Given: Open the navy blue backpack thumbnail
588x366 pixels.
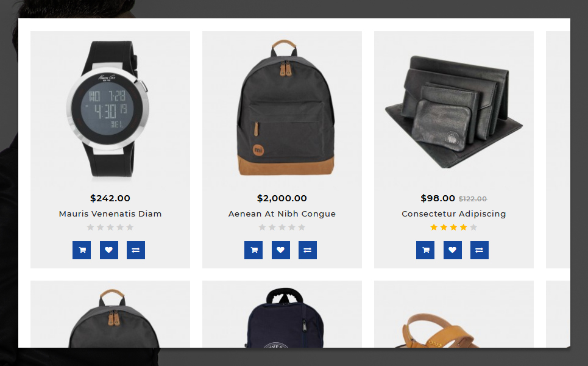Looking at the screenshot, I should point(284,318).
